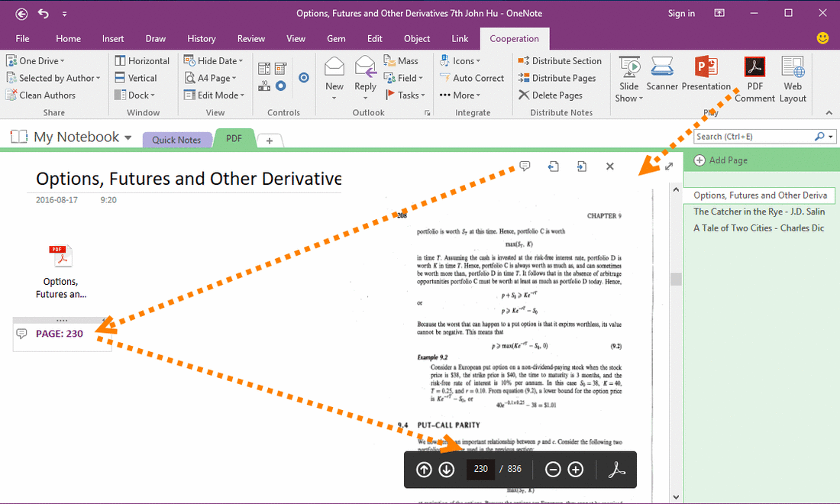
Task: Click the page number field showing 230
Action: [480, 469]
